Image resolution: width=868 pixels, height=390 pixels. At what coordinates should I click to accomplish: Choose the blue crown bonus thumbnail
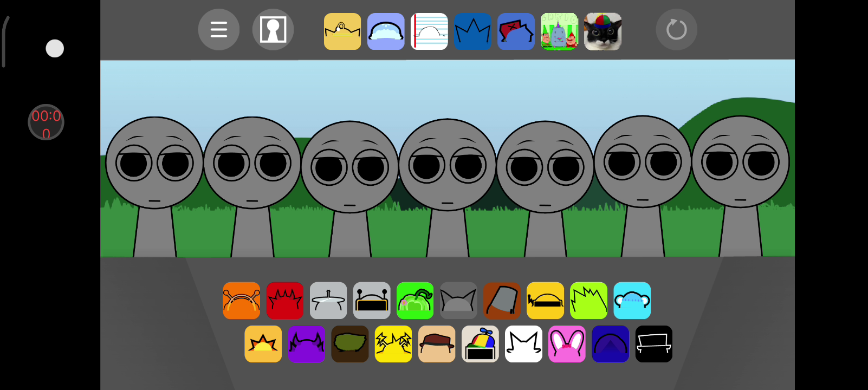(x=472, y=31)
